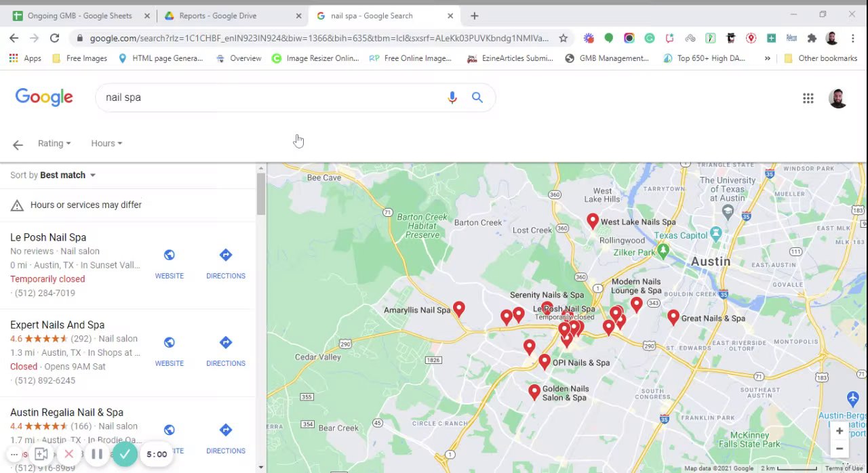Image resolution: width=868 pixels, height=473 pixels.
Task: Open Image Resizer Online bookmark
Action: pyautogui.click(x=315, y=58)
